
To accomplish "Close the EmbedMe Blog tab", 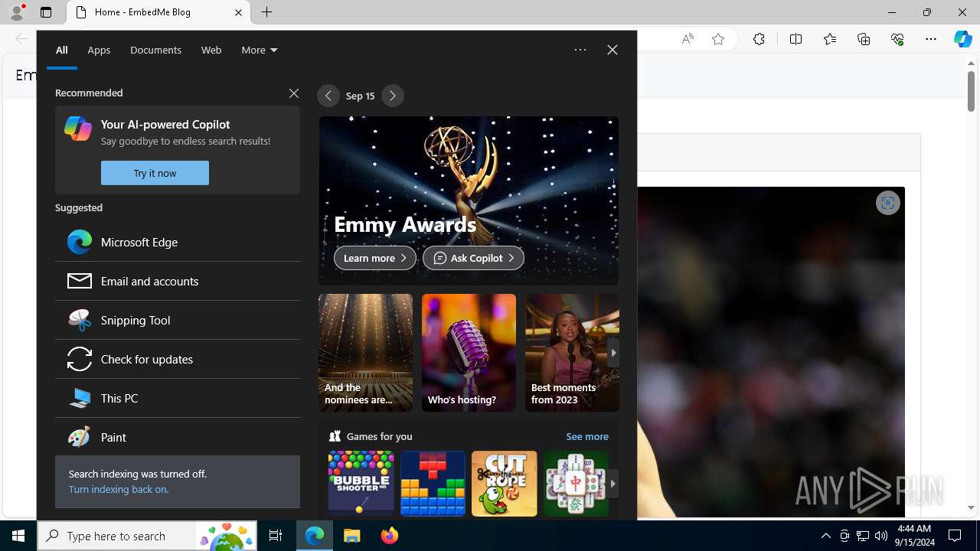I will (x=238, y=12).
